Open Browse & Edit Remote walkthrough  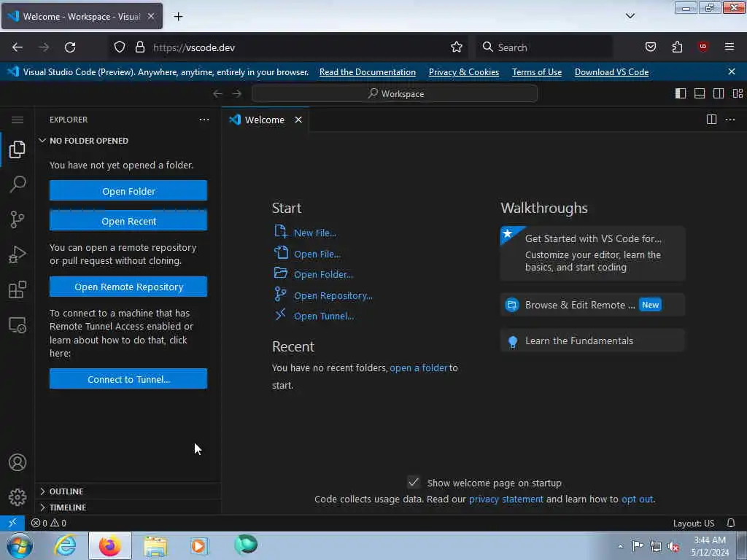tap(592, 305)
